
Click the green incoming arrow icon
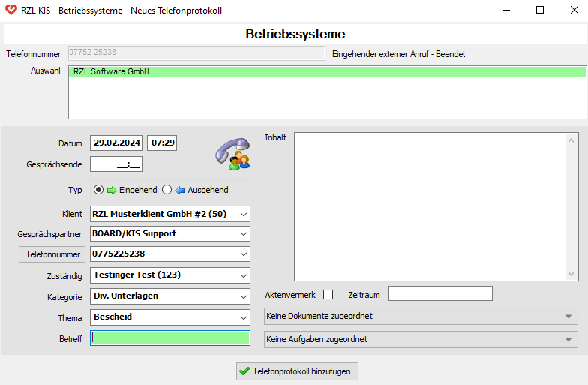(x=111, y=190)
